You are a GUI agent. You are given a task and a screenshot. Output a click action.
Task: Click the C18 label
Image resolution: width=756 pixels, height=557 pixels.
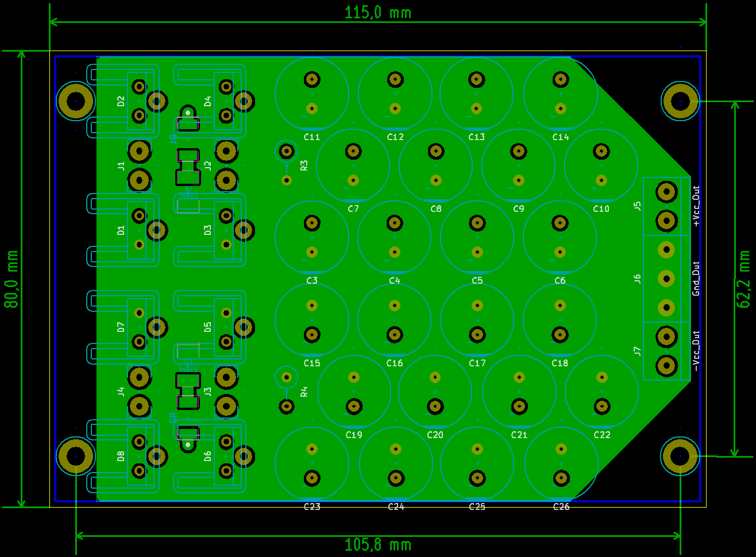pos(560,363)
